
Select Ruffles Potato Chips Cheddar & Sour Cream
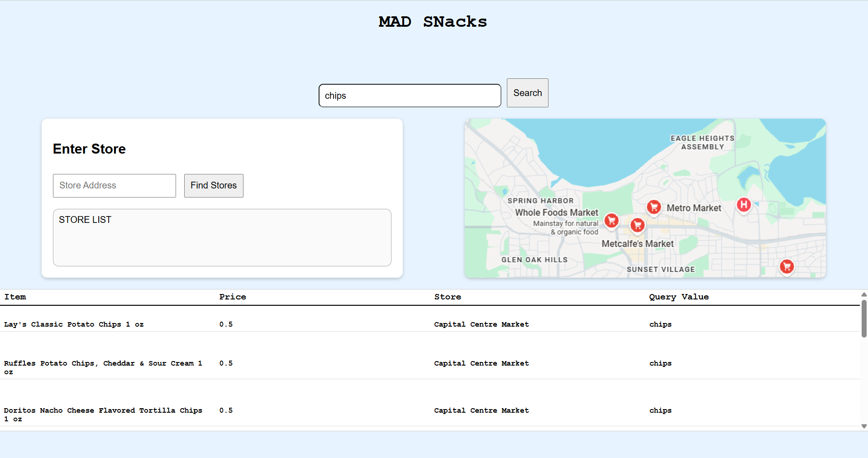103,367
